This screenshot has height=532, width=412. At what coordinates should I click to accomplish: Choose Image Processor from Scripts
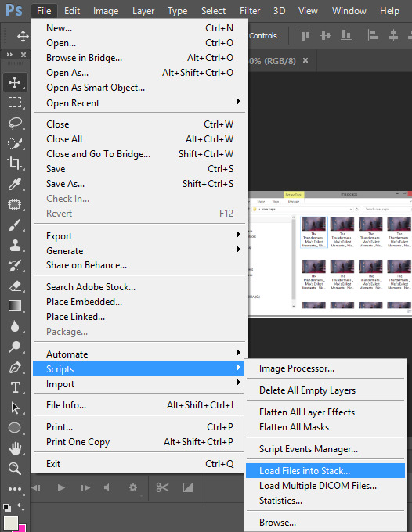325,368
